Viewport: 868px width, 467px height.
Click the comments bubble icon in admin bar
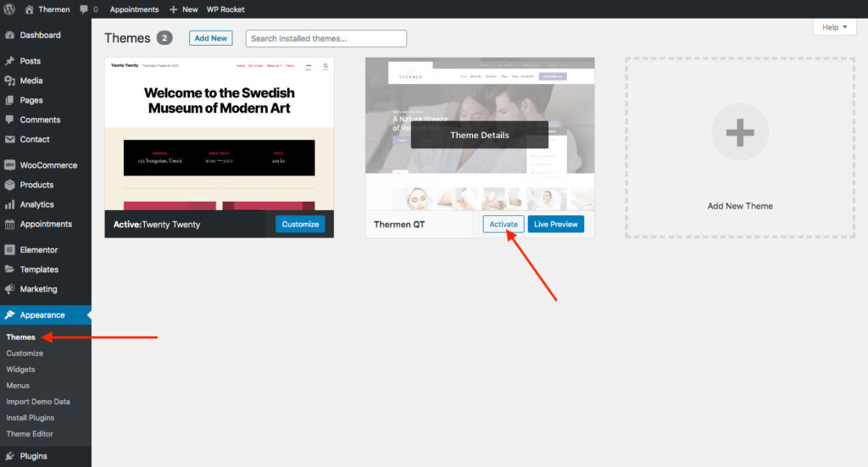click(x=84, y=9)
